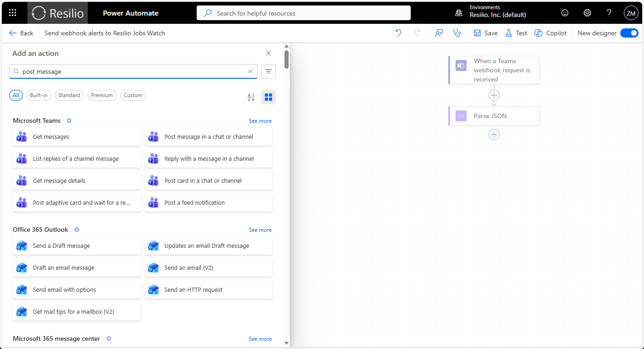Expand Office 365 Outlook See more
Screen dimensions: 644x349
pyautogui.click(x=260, y=230)
